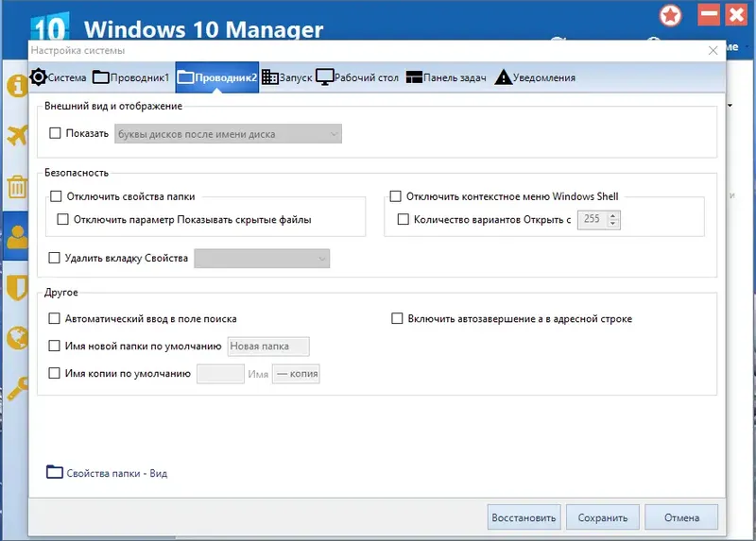Click the Новая папка name field
Screen dimensions: 756x541
tap(268, 346)
